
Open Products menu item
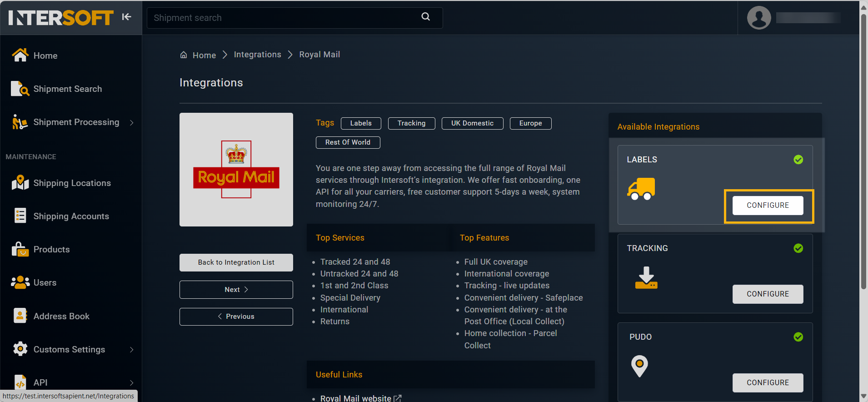coord(52,249)
